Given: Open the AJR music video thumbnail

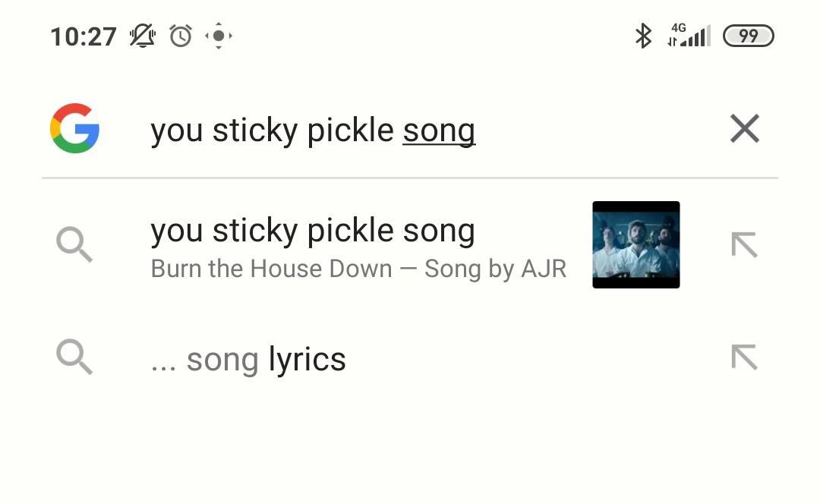Looking at the screenshot, I should click(635, 244).
